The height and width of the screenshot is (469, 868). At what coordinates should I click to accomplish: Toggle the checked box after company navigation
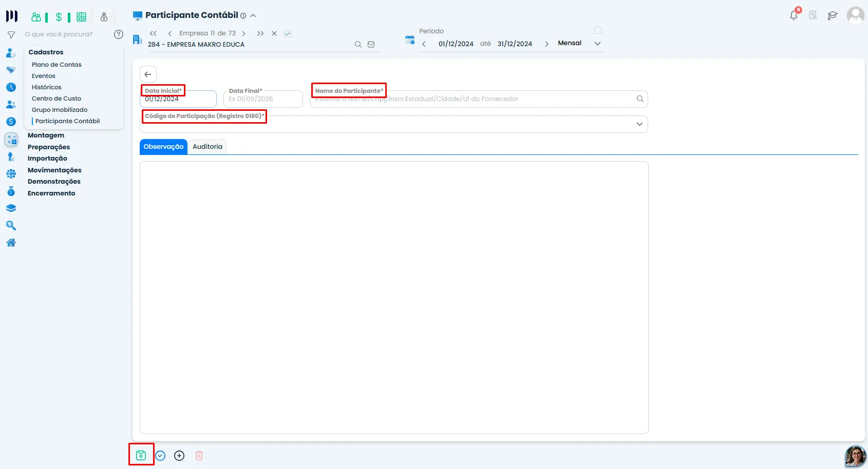point(288,34)
